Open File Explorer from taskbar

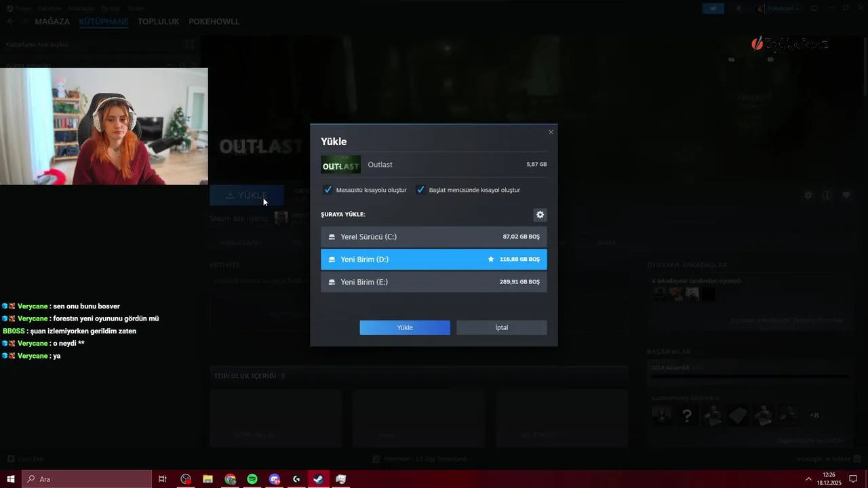point(208,479)
